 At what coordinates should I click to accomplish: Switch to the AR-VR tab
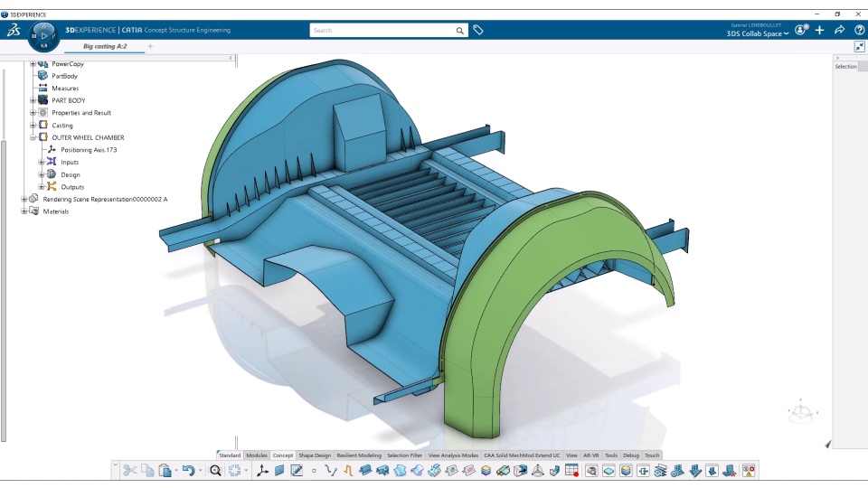point(590,455)
